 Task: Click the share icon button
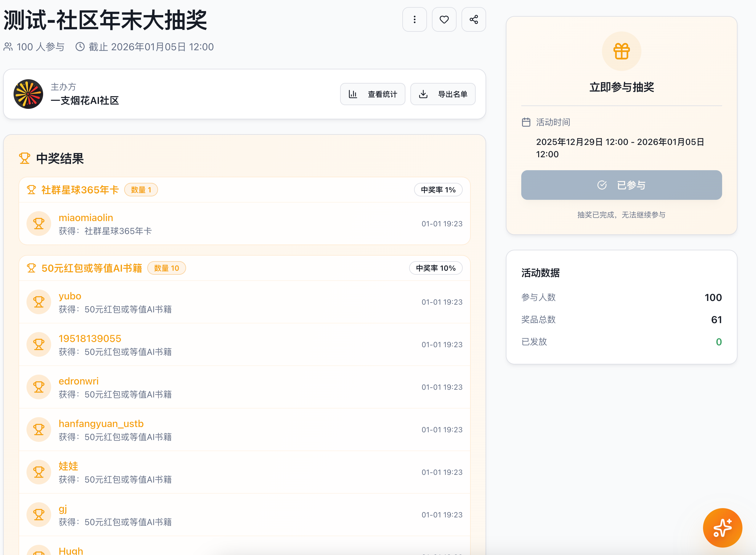[x=474, y=19]
